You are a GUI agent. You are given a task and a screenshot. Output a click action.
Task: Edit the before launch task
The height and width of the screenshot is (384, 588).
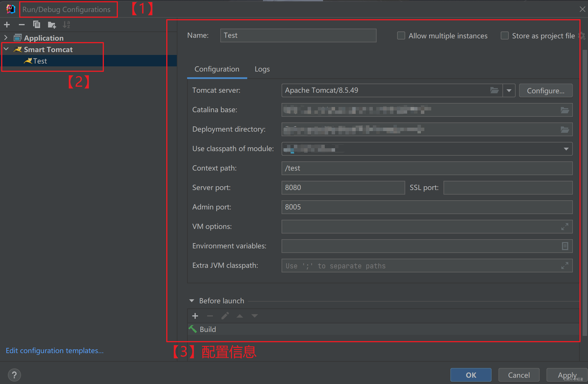225,316
